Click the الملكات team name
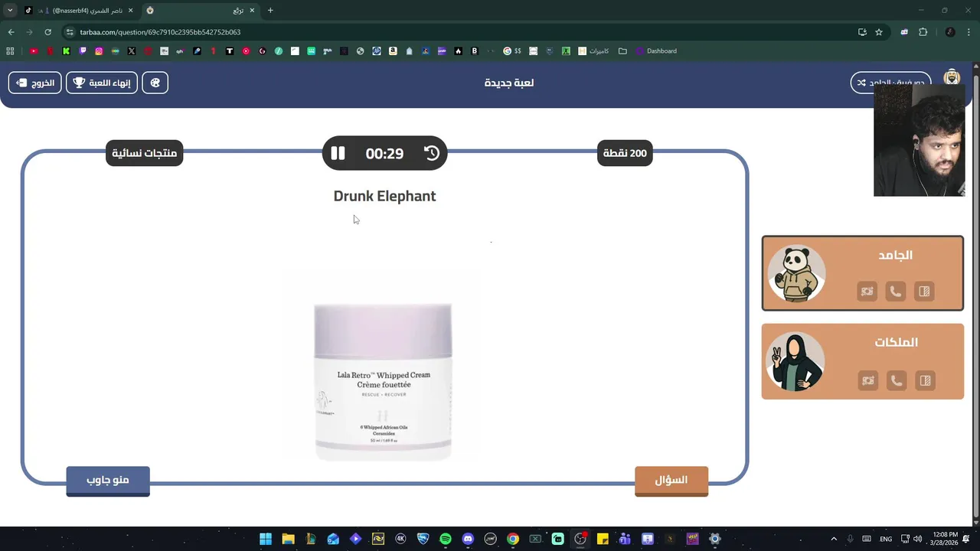 point(896,342)
